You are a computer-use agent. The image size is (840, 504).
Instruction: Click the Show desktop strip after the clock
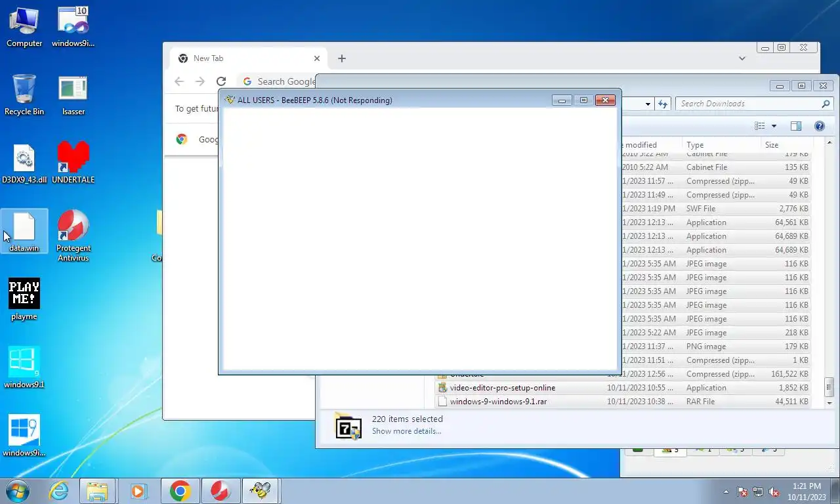coord(835,491)
